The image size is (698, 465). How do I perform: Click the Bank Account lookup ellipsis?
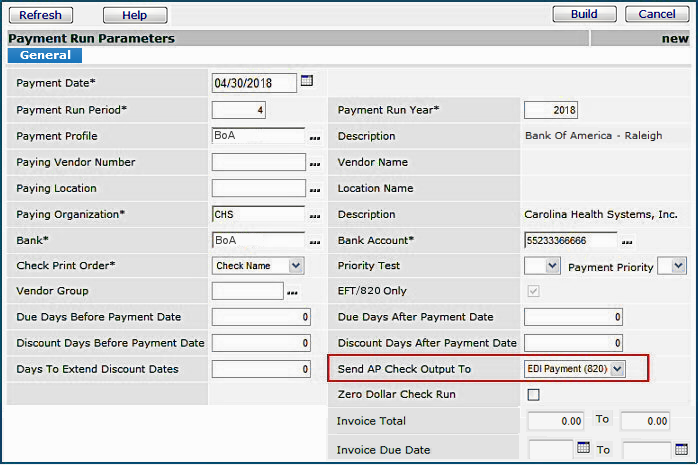click(x=627, y=241)
